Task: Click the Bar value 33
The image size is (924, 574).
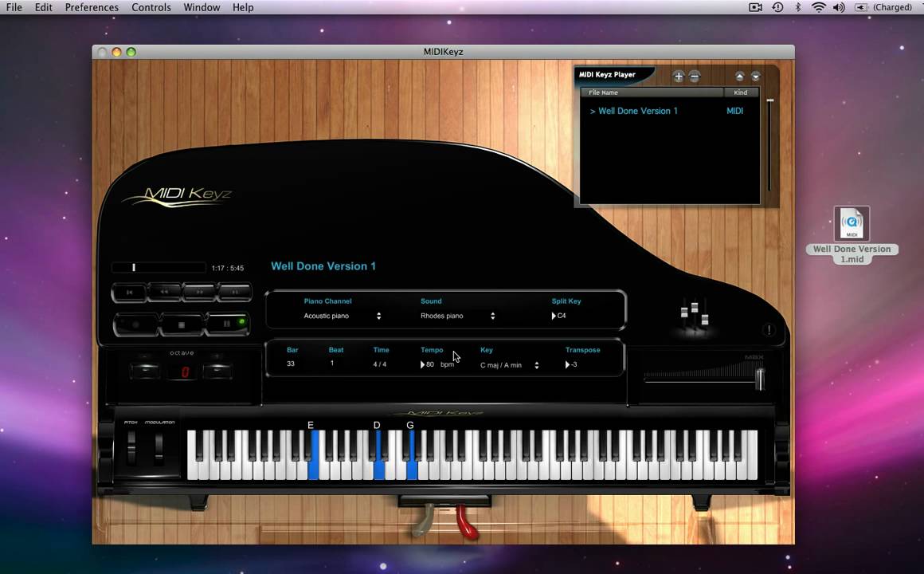Action: click(x=291, y=364)
